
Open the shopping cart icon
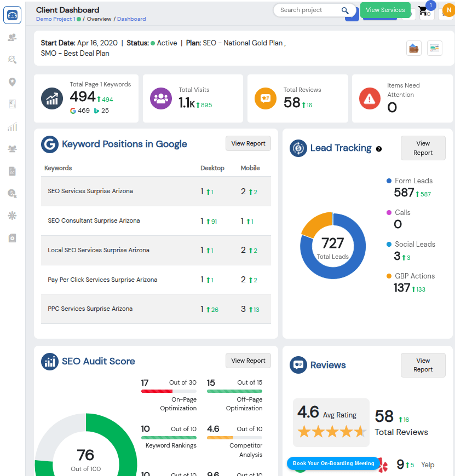(423, 11)
